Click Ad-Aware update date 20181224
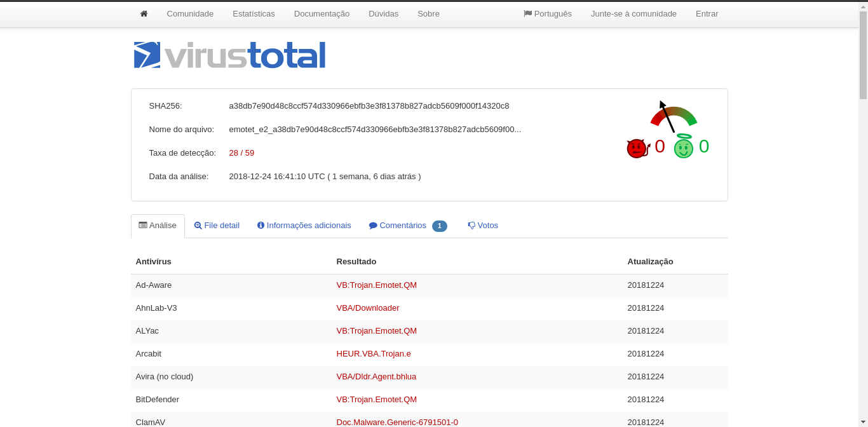Screen dimensions: 868x427 646,285
